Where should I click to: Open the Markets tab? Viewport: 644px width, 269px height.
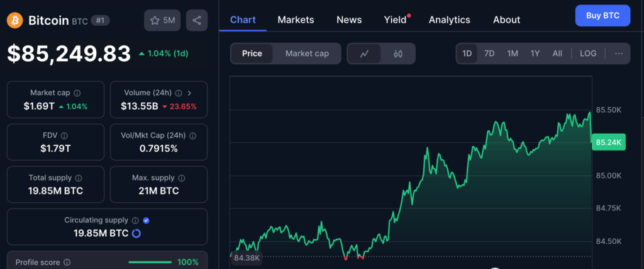point(296,20)
